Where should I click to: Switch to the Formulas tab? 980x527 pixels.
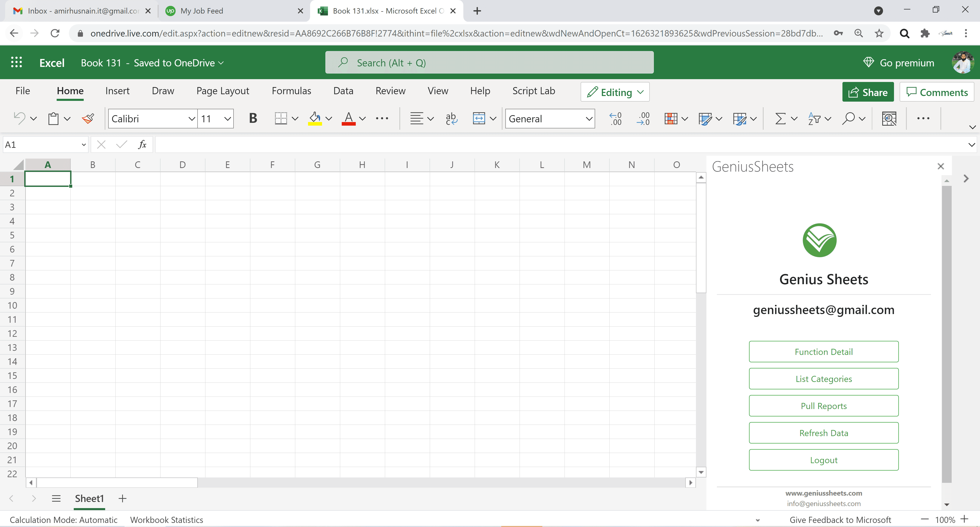coord(291,91)
